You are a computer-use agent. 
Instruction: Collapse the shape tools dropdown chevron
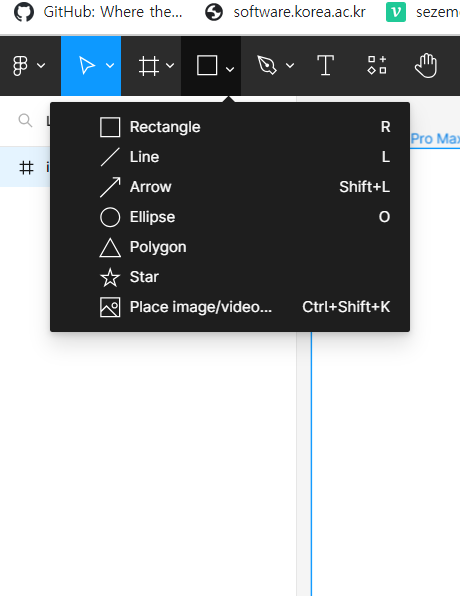(230, 69)
